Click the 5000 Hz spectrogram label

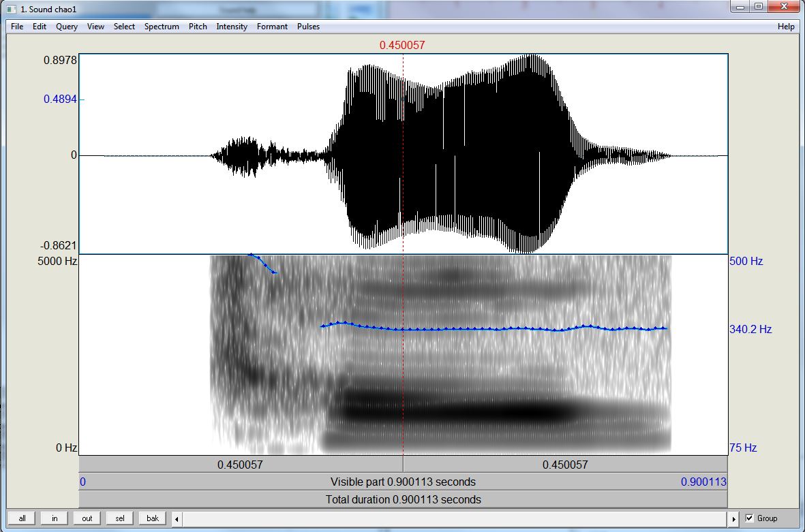(x=57, y=261)
